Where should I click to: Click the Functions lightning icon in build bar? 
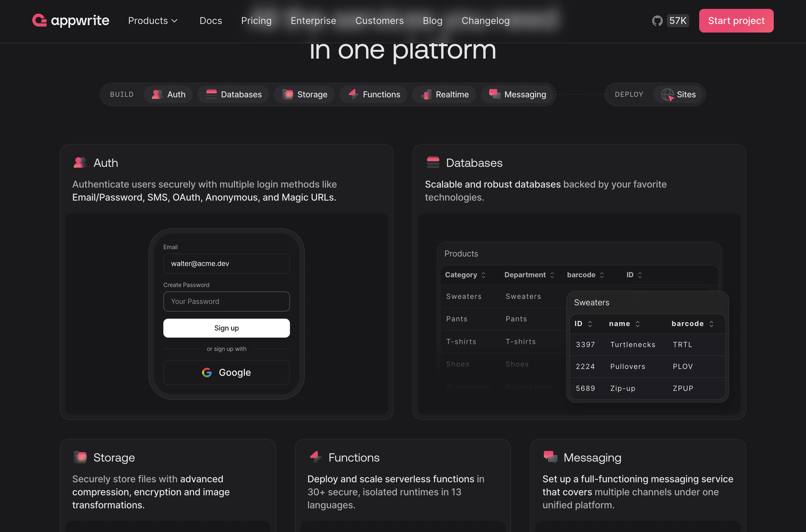pos(353,94)
